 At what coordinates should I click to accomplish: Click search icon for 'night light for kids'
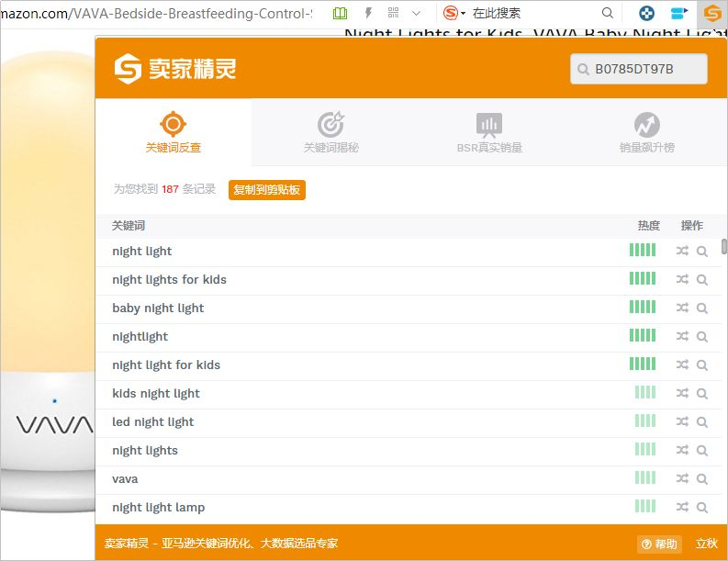(702, 365)
